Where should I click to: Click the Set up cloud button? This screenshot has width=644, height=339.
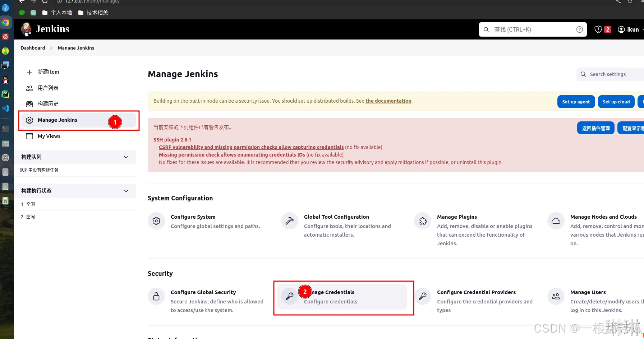616,102
